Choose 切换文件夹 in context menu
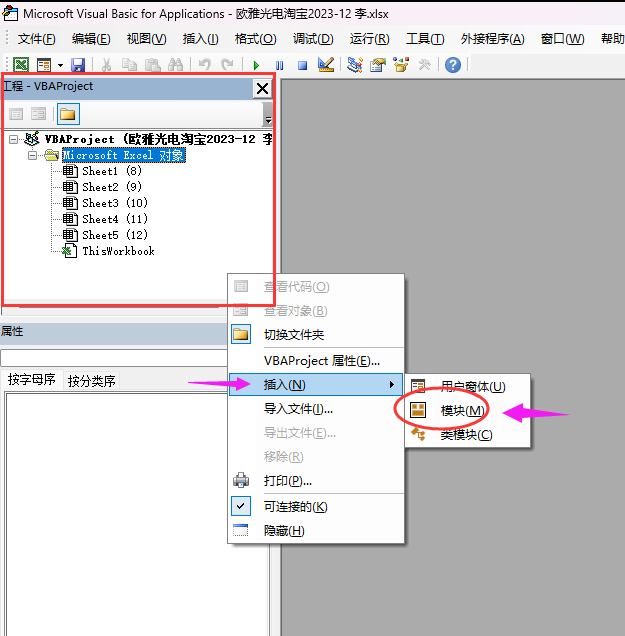Viewport: 625px width, 636px height. click(x=316, y=335)
